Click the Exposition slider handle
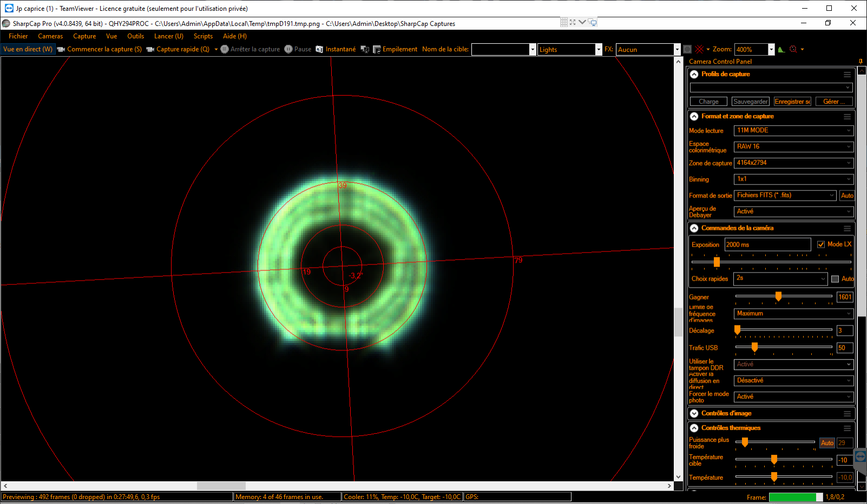The height and width of the screenshot is (504, 867). point(717,262)
